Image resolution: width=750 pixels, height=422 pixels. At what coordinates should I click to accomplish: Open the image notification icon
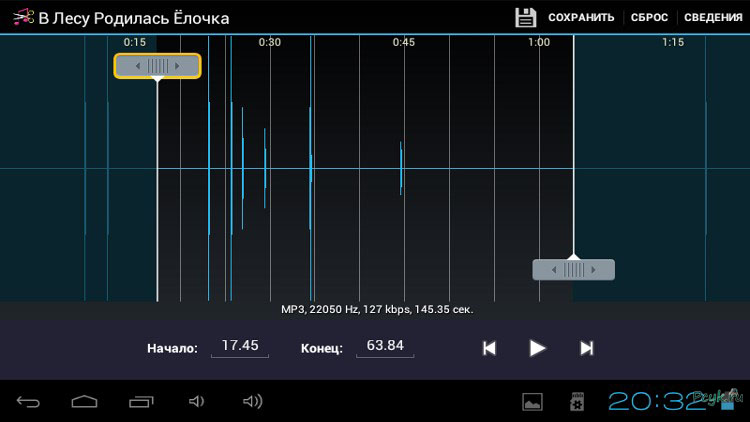(x=532, y=402)
